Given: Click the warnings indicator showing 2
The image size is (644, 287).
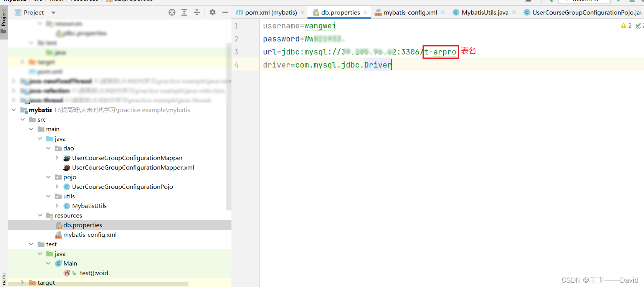Looking at the screenshot, I should pos(626,25).
